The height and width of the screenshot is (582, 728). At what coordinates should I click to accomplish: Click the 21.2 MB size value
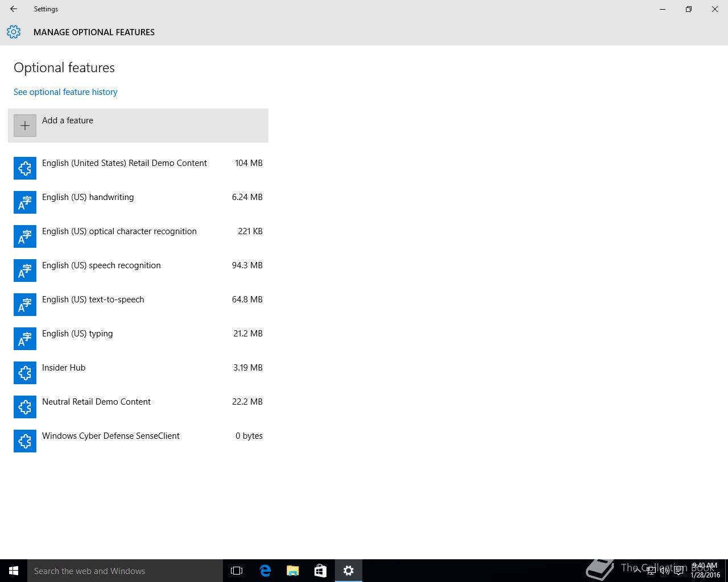click(248, 334)
